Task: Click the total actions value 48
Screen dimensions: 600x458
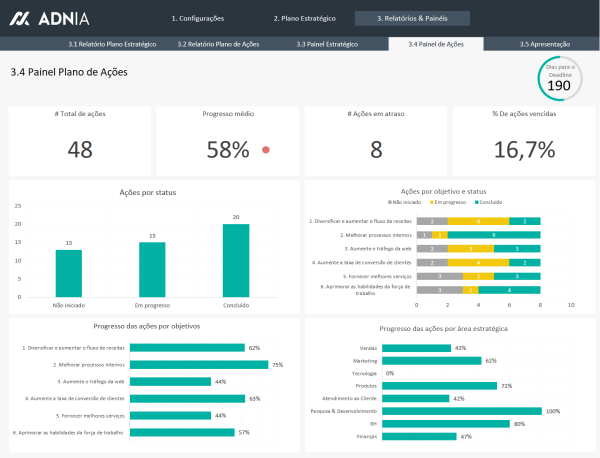Action: [x=80, y=150]
